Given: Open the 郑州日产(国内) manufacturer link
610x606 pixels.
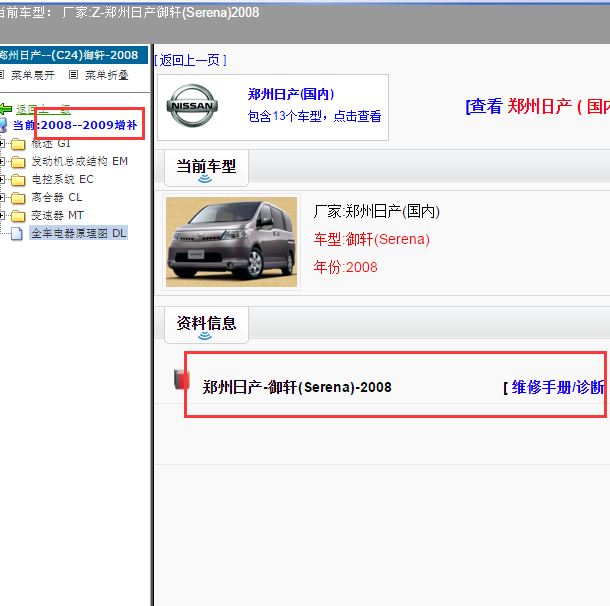Looking at the screenshot, I should click(x=291, y=94).
